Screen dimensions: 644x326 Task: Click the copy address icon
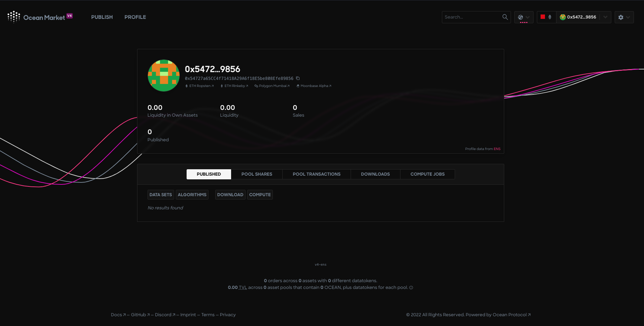tap(298, 78)
